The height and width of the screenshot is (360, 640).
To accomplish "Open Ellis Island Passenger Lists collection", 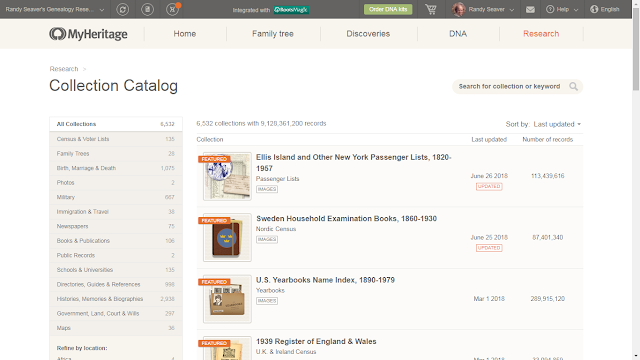I will point(353,163).
